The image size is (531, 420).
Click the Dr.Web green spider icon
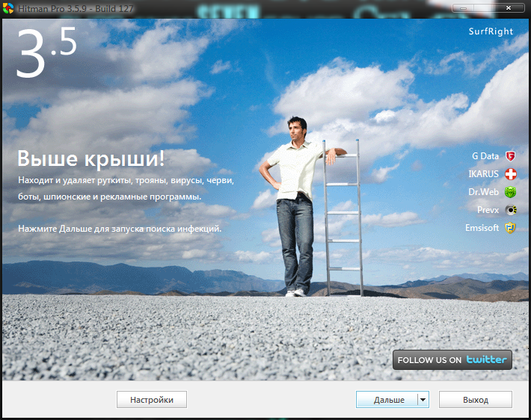(510, 192)
